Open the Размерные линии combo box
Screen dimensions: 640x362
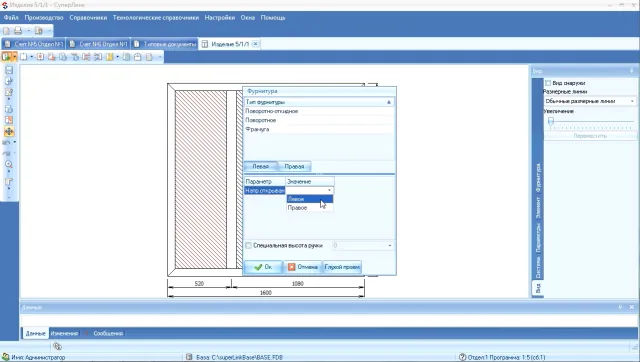590,101
